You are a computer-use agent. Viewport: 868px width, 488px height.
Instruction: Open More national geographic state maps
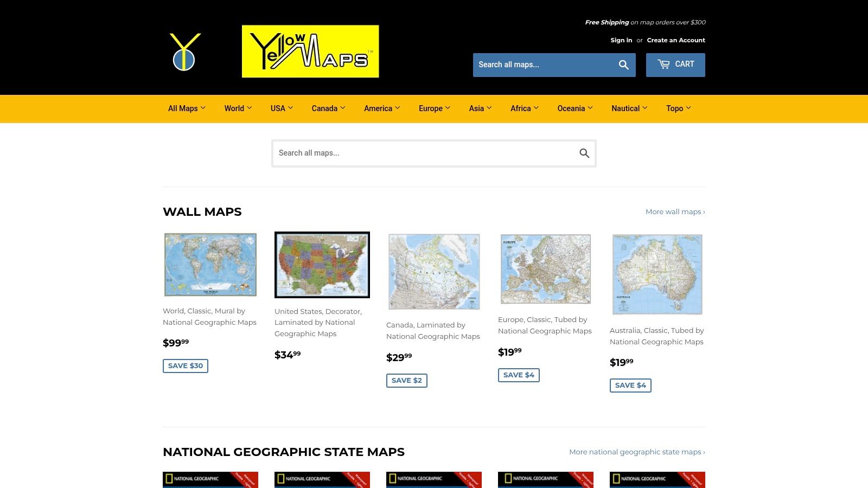(x=637, y=452)
